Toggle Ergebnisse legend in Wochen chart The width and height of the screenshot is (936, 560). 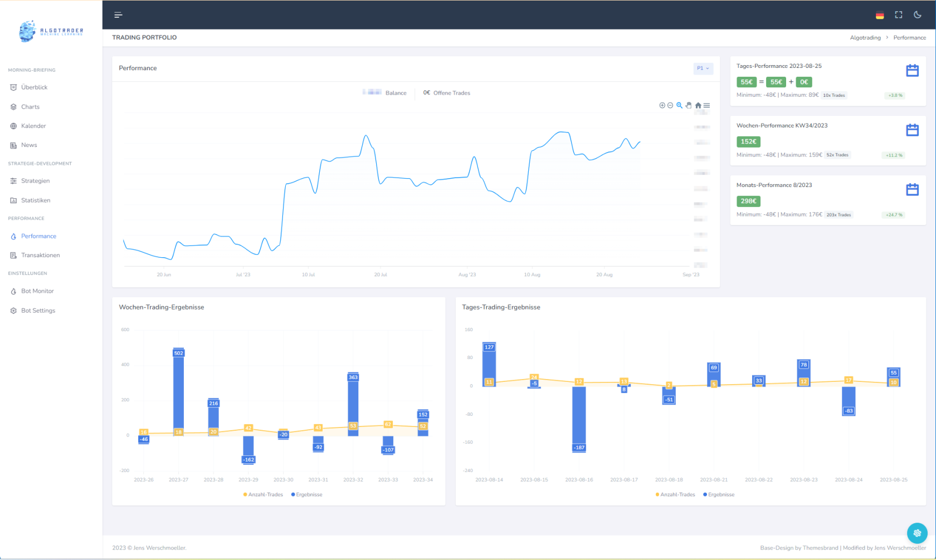pyautogui.click(x=306, y=494)
